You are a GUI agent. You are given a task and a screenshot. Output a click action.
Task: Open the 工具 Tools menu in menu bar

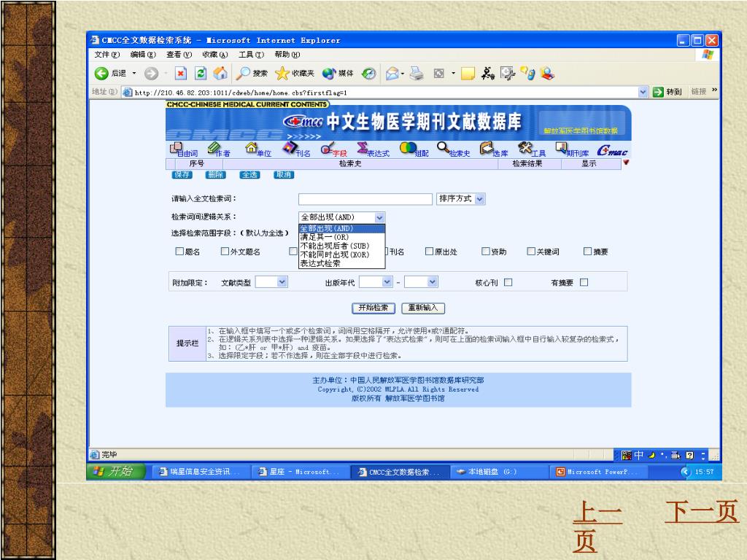[x=251, y=54]
